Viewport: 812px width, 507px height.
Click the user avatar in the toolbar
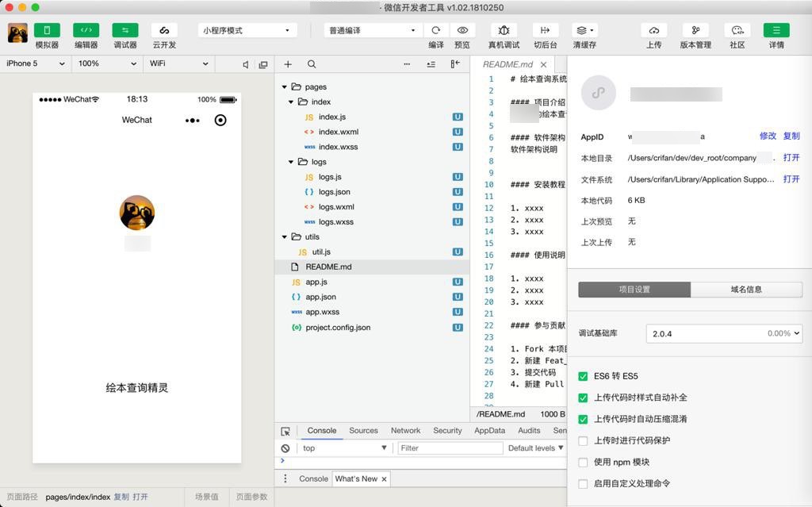point(17,33)
